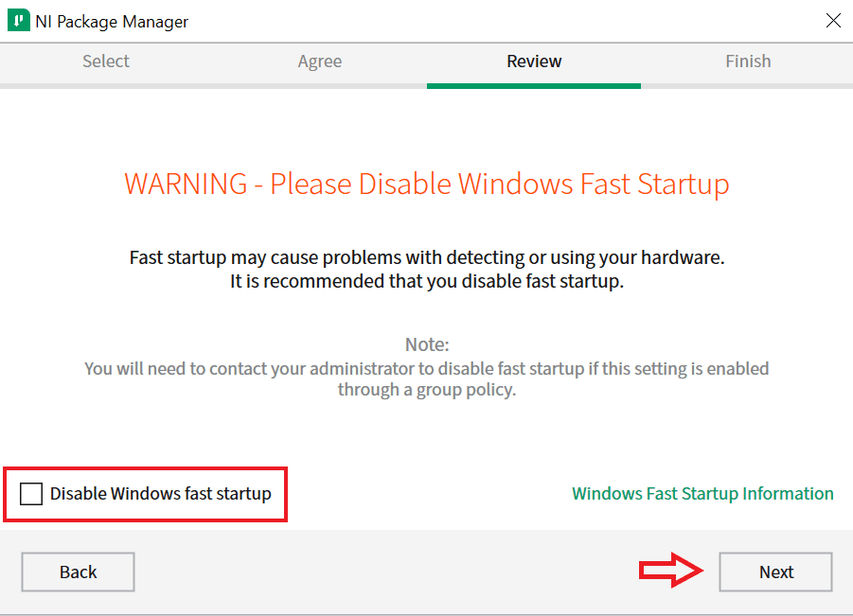Click the orange WARNING heading text
The image size is (853, 616).
[x=426, y=184]
